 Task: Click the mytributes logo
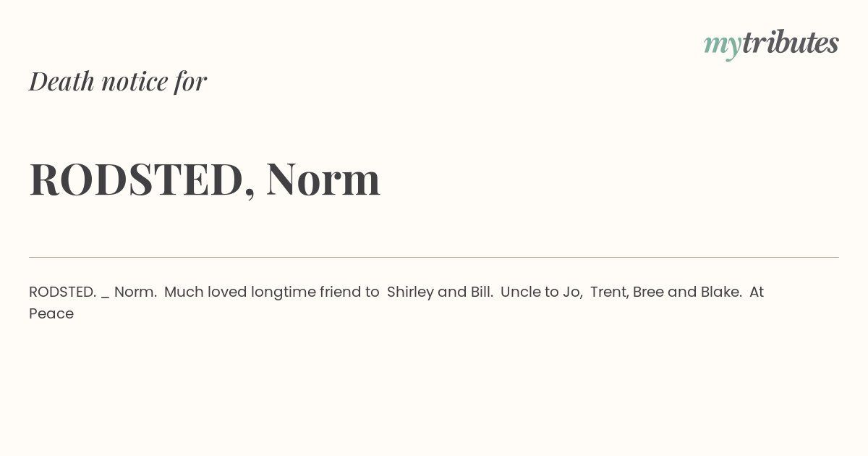771,44
